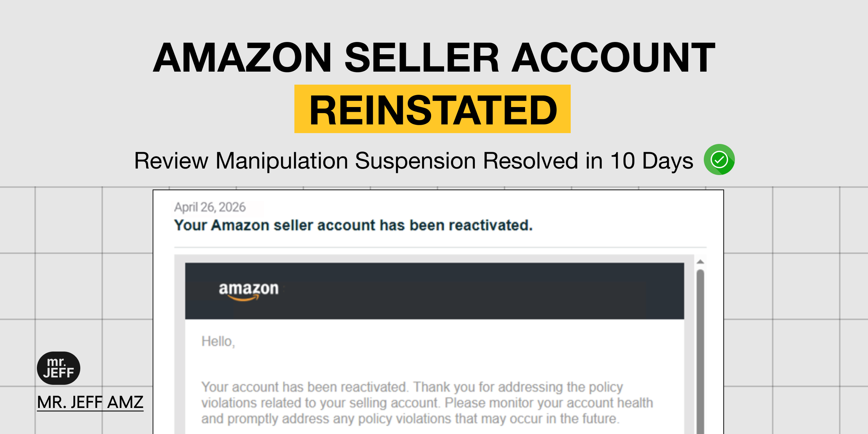The width and height of the screenshot is (868, 434).
Task: Click the scrollbar up arrow
Action: pyautogui.click(x=700, y=261)
